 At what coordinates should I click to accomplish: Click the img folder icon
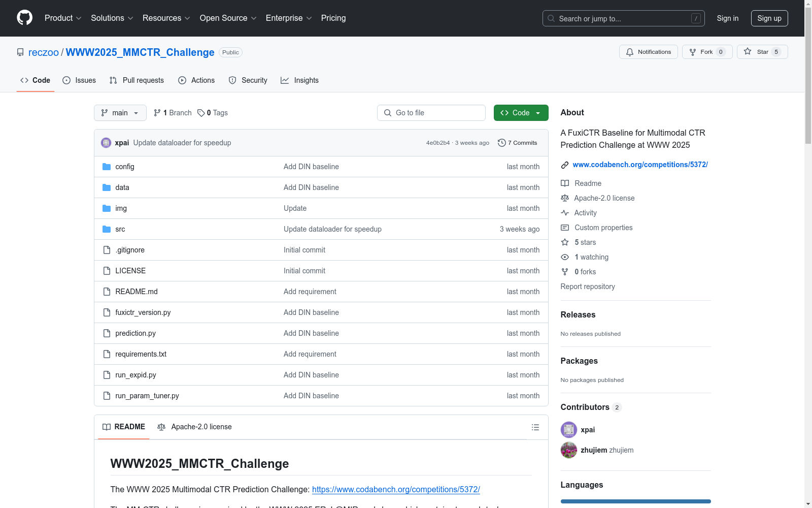[x=107, y=208]
